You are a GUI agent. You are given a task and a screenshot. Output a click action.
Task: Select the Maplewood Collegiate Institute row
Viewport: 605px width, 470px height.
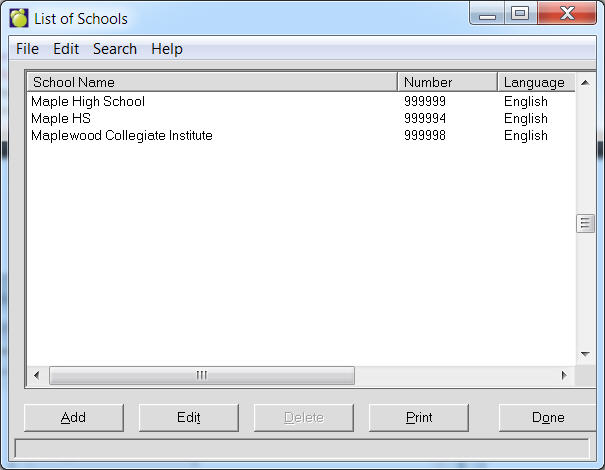pyautogui.click(x=122, y=135)
